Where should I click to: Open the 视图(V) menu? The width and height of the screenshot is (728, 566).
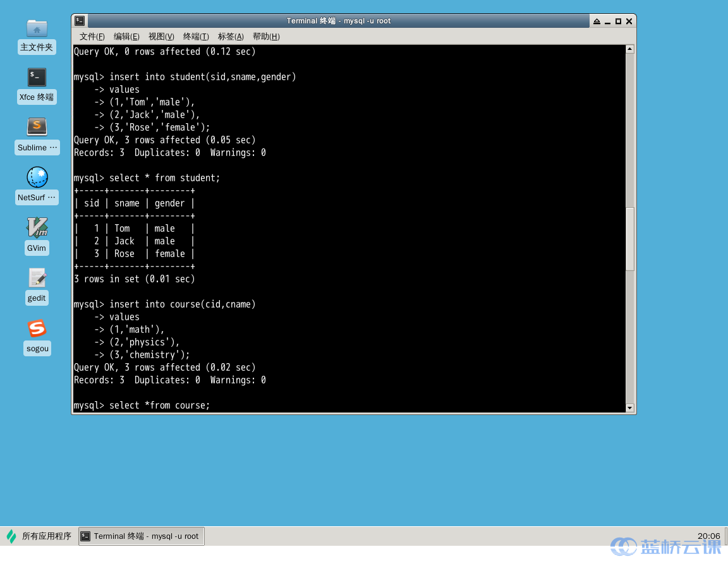click(161, 37)
